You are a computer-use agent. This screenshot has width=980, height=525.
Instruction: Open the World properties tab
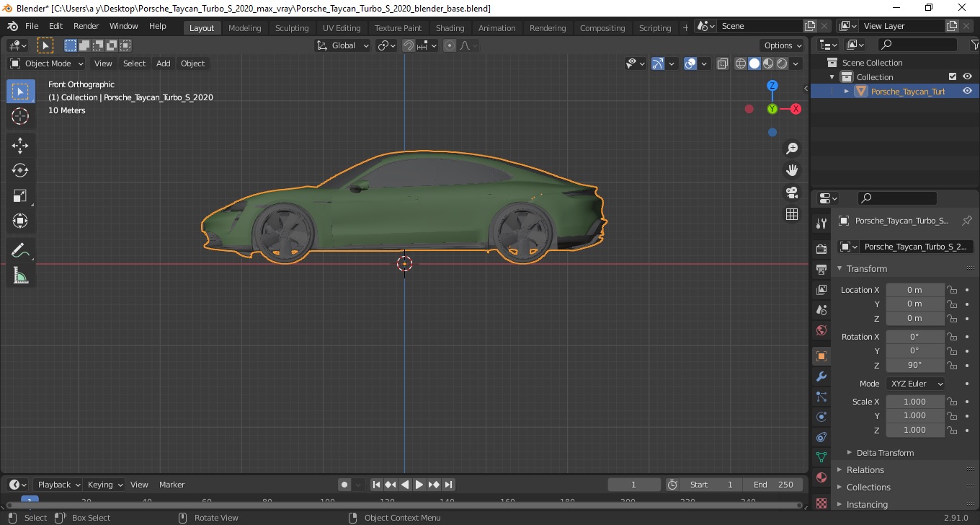(821, 330)
